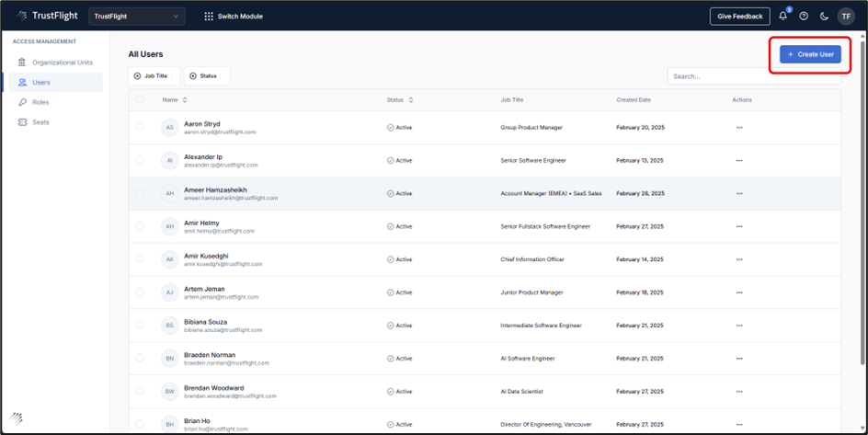Click the TrustFlight mark at sidebar bottom
Screen dimensions: 868x435
coord(16,418)
